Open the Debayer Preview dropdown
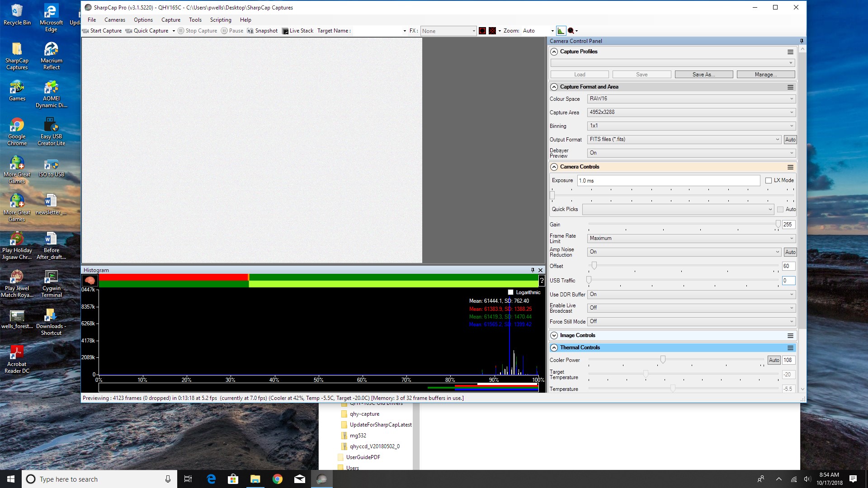The width and height of the screenshot is (868, 488). click(x=691, y=153)
